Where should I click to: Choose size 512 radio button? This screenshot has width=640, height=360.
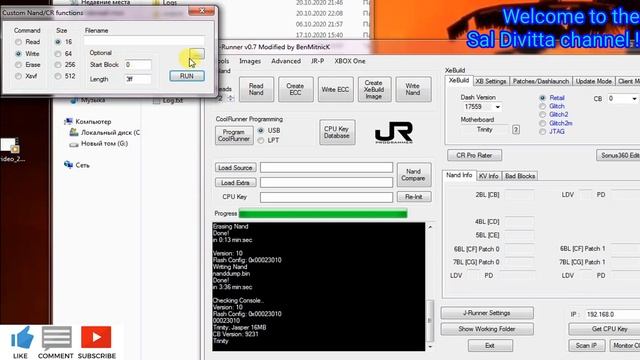click(58, 76)
